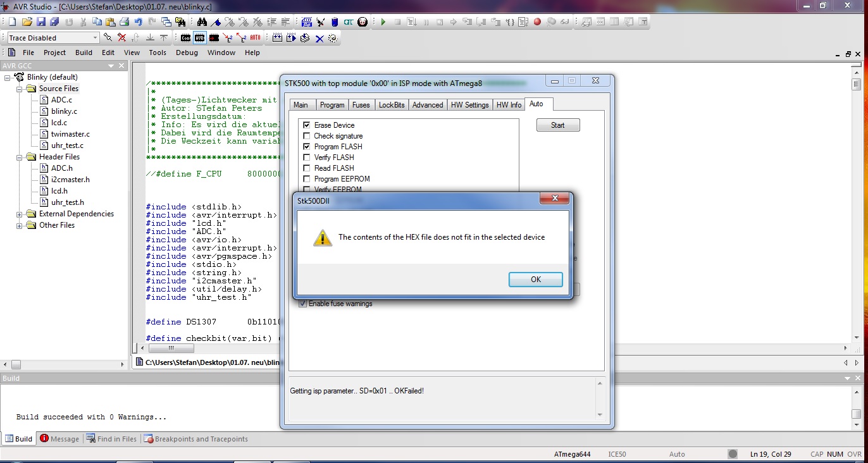Open the Find in Files output tab

tap(111, 439)
